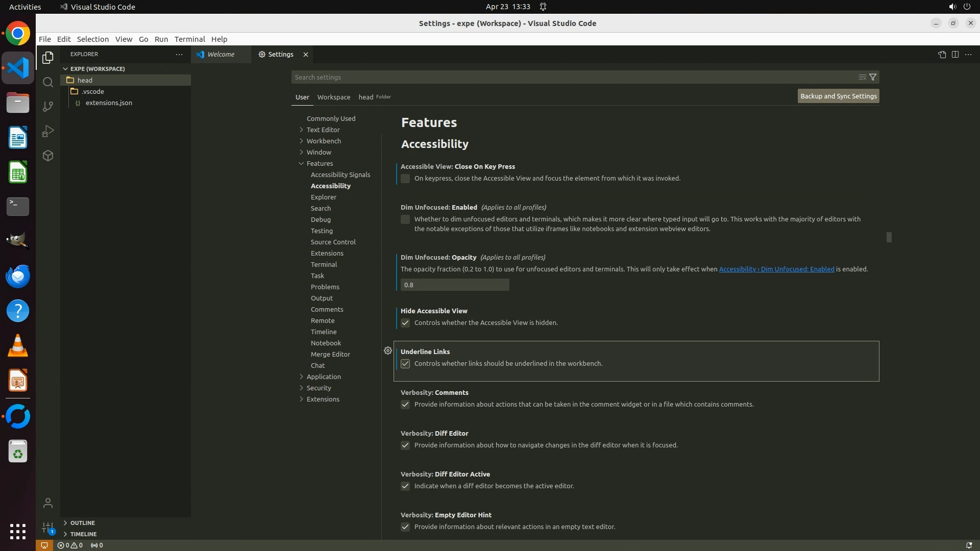
Task: Toggle Verbosity Diff Editor checkbox
Action: point(405,445)
